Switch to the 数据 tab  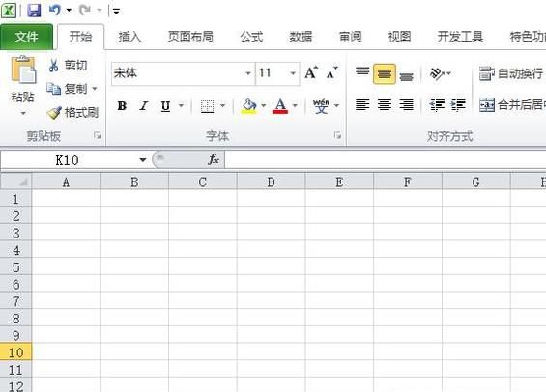(x=301, y=37)
